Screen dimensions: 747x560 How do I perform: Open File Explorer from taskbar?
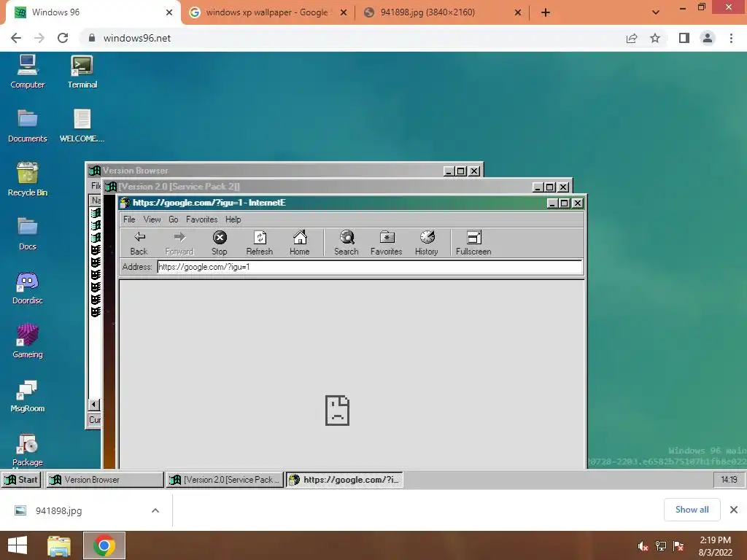coord(59,545)
